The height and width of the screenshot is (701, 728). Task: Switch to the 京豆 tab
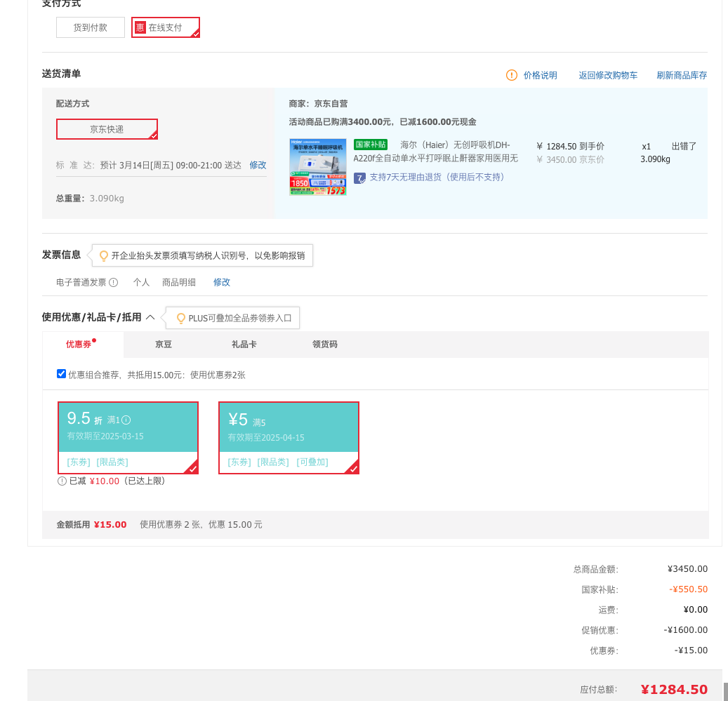164,345
